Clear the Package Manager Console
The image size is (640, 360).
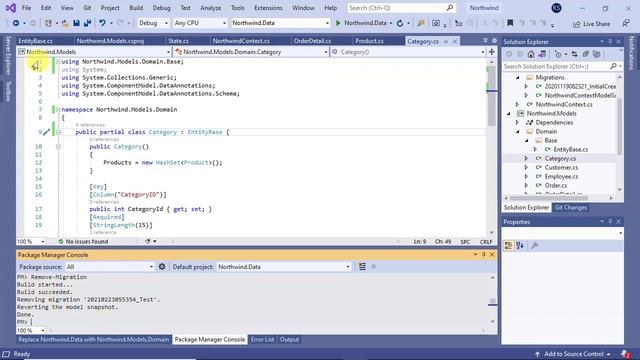coord(362,267)
